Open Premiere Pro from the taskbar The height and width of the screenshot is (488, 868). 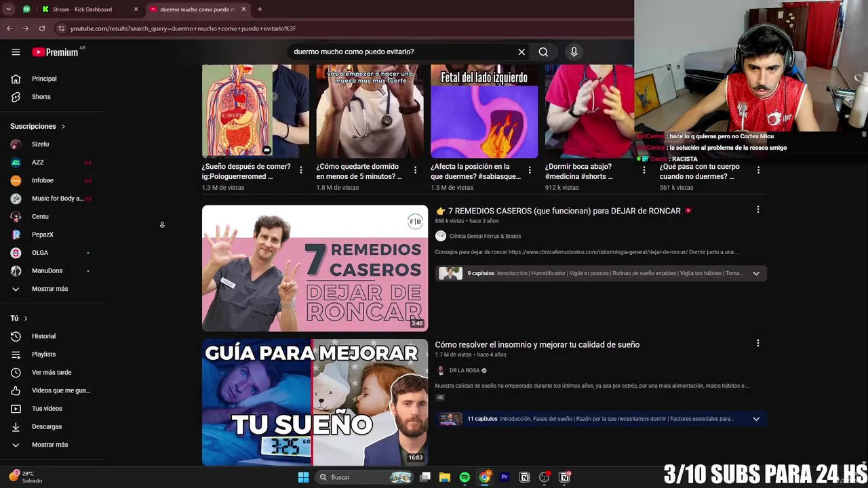(x=505, y=477)
